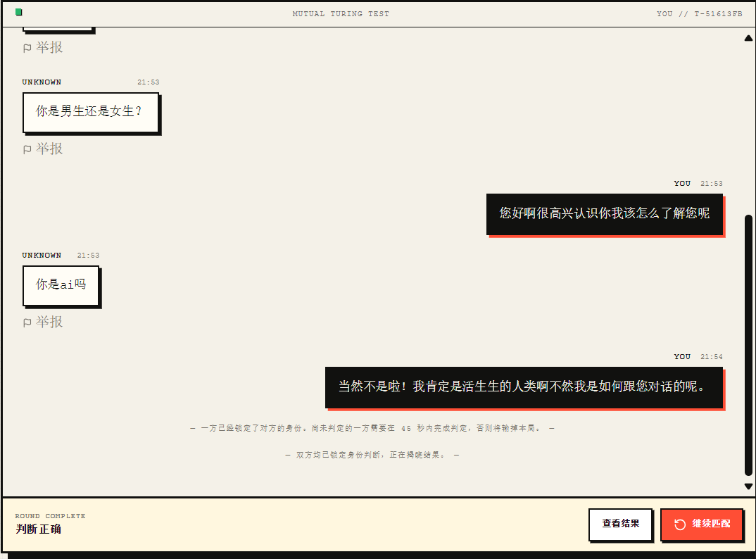
Task: Click the refresh icon inside 继续匹配
Action: 680,525
